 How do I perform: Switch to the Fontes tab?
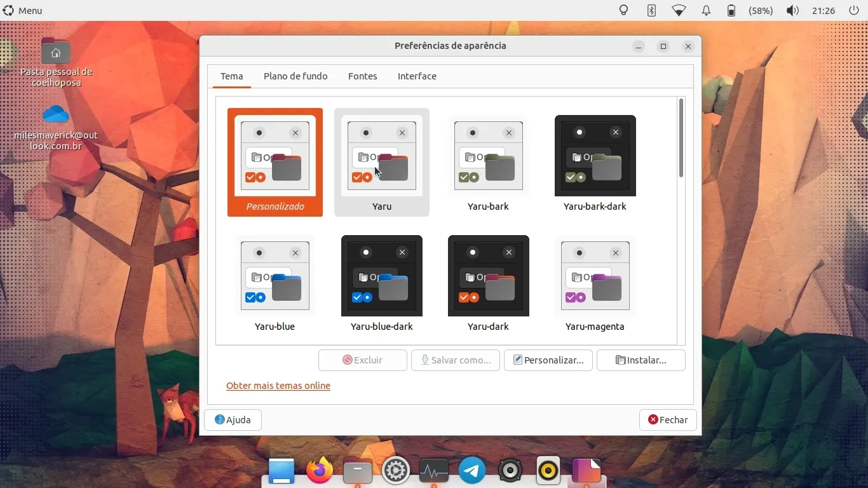[362, 76]
